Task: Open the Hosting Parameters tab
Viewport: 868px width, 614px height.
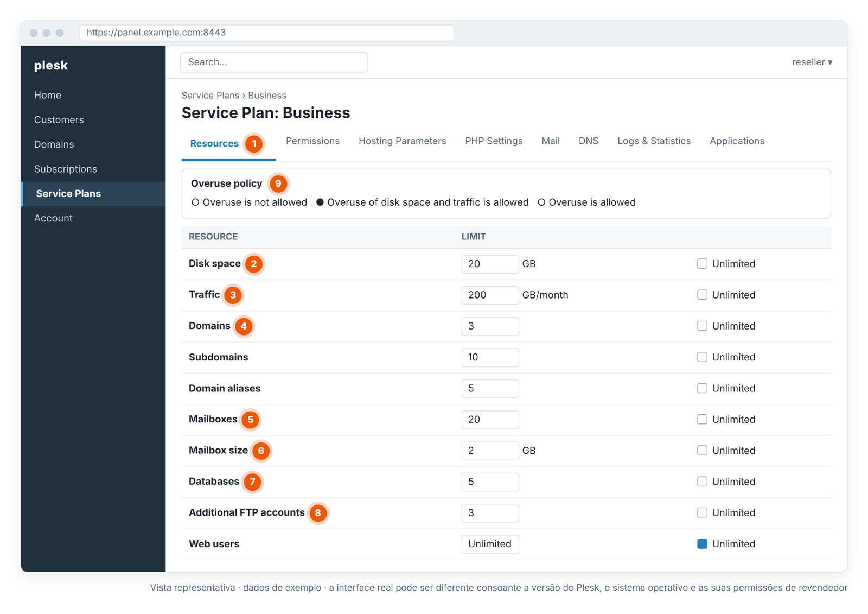Action: click(402, 141)
